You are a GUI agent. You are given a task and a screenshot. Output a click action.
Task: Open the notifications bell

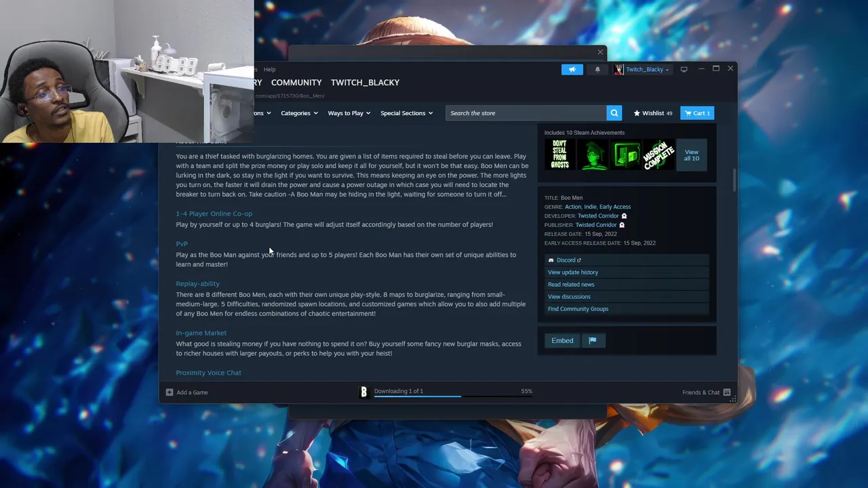[597, 69]
